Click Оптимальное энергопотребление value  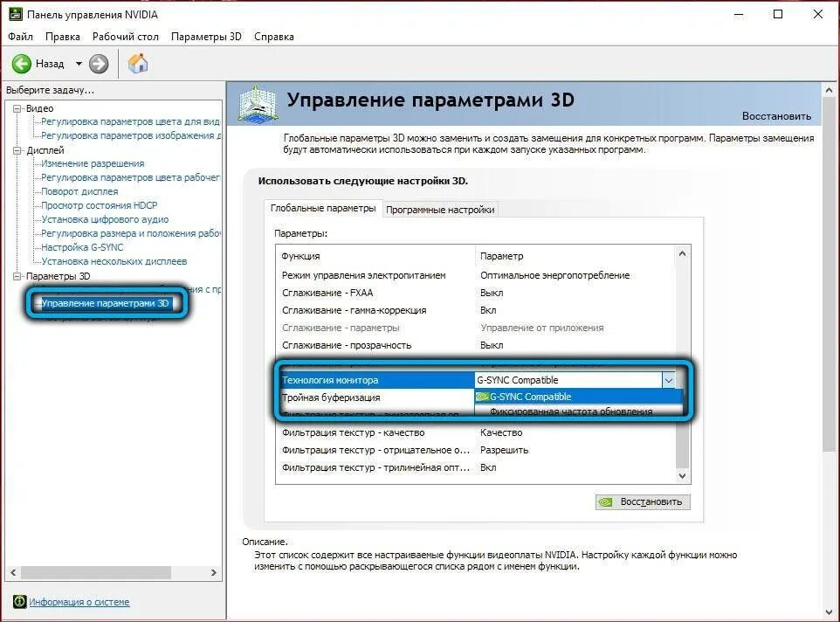555,275
